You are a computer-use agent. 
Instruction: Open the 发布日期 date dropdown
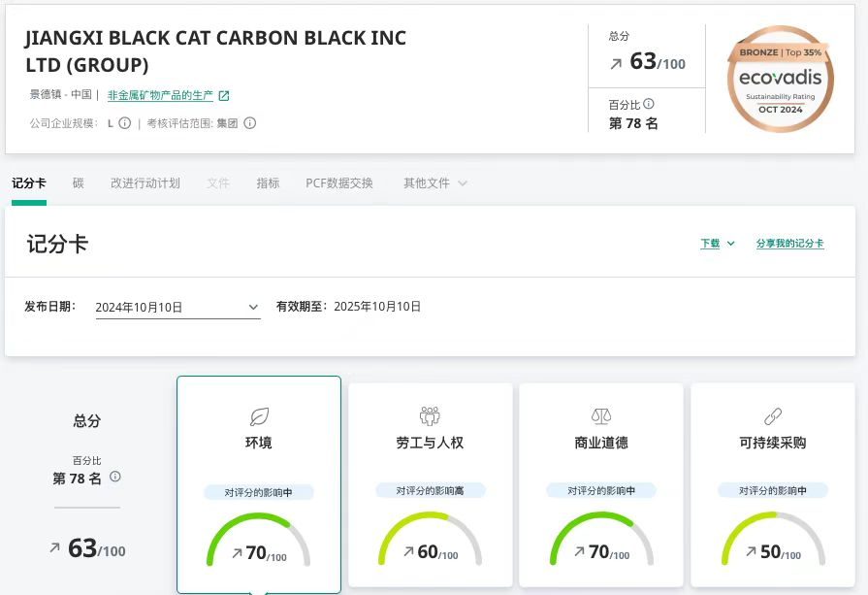(177, 307)
